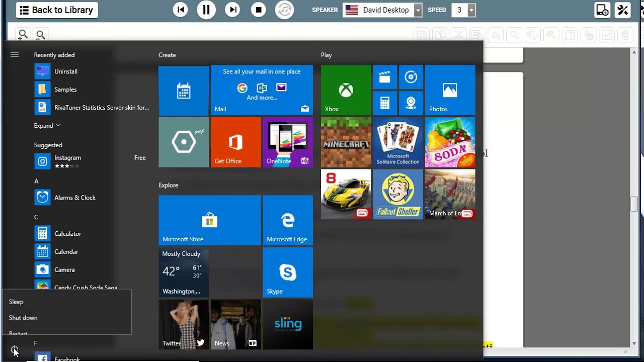Open Camera from the app list

click(92, 270)
